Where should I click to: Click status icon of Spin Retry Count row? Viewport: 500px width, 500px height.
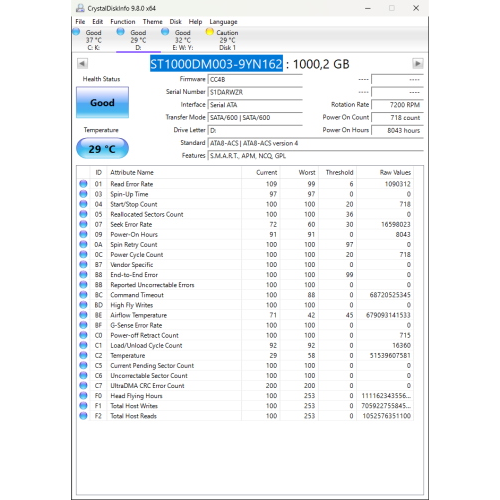click(83, 244)
